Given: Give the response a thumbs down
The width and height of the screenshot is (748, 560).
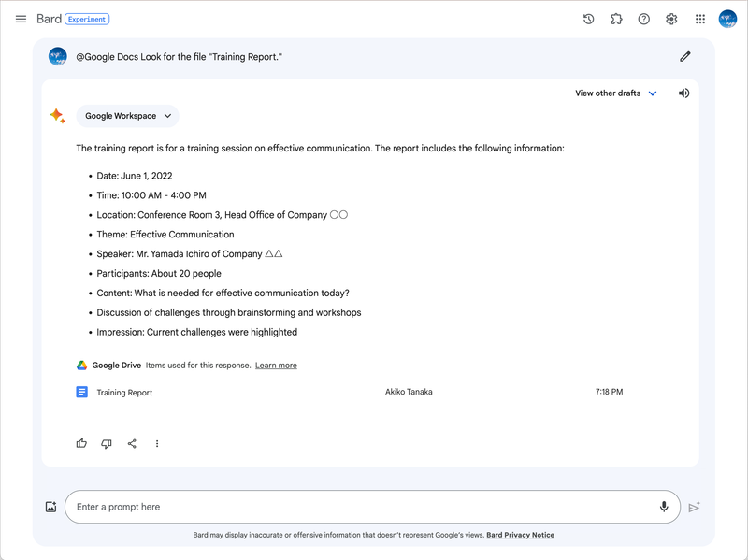Looking at the screenshot, I should point(107,444).
